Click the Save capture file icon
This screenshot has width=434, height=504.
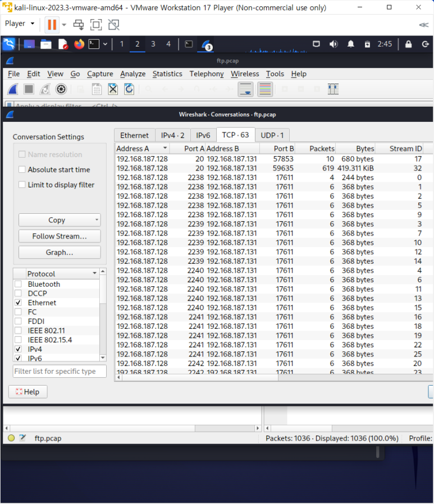click(x=97, y=89)
